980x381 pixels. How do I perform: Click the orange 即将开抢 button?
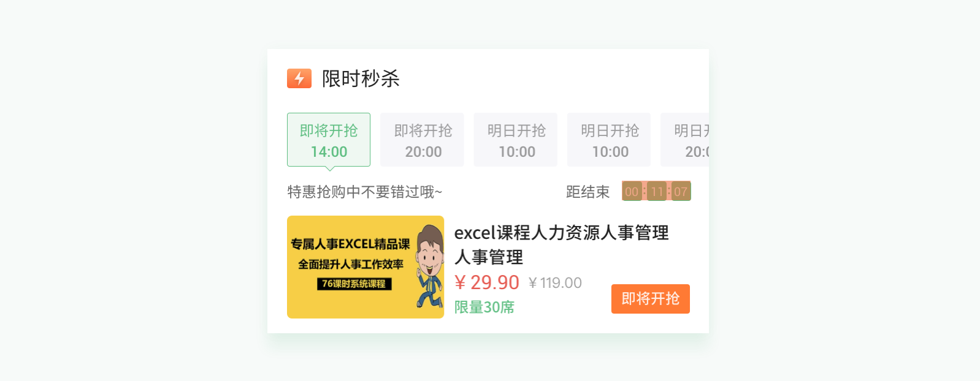[x=651, y=299]
